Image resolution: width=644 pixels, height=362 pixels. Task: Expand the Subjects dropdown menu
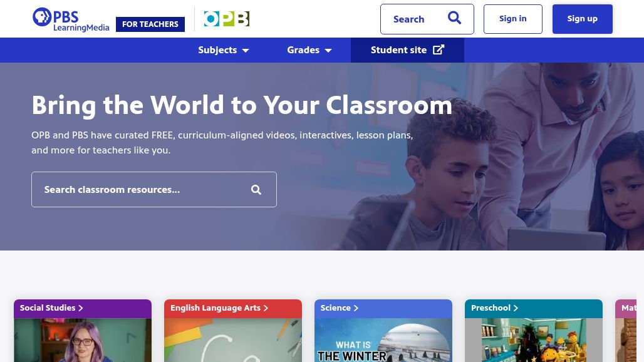point(224,50)
